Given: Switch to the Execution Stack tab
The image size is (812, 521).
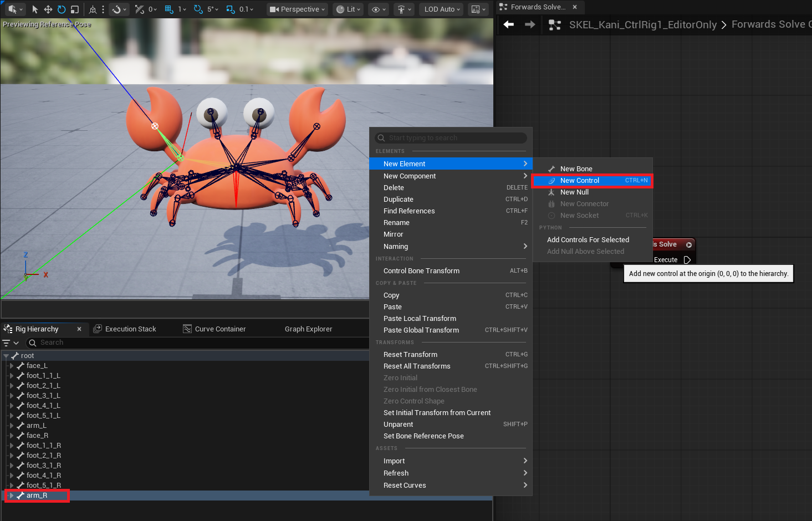Looking at the screenshot, I should tap(125, 329).
